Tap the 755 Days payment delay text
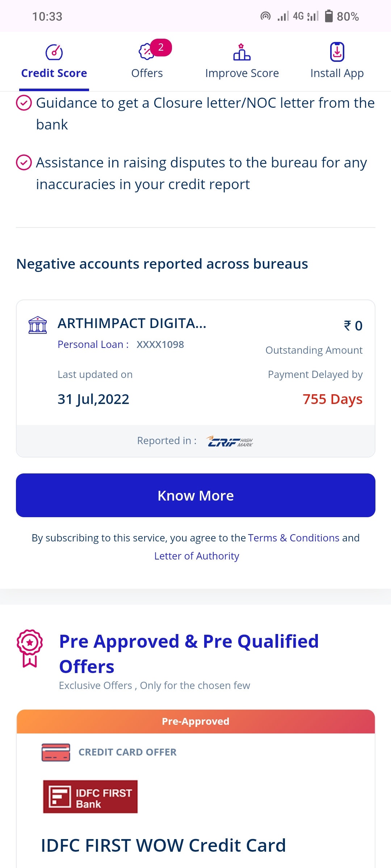The width and height of the screenshot is (391, 868). click(332, 399)
